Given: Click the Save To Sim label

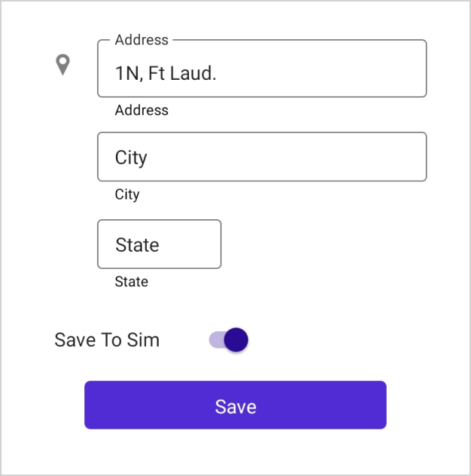Looking at the screenshot, I should pos(107,340).
